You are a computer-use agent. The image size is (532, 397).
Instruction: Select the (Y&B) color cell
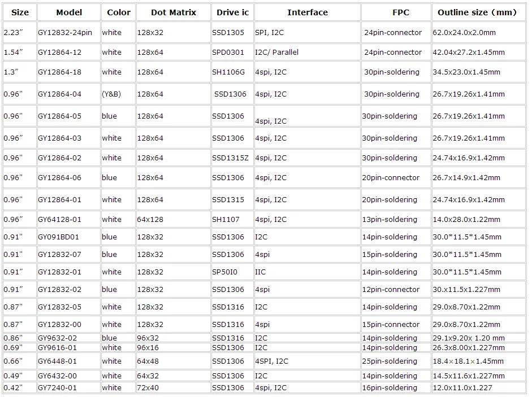(x=111, y=94)
